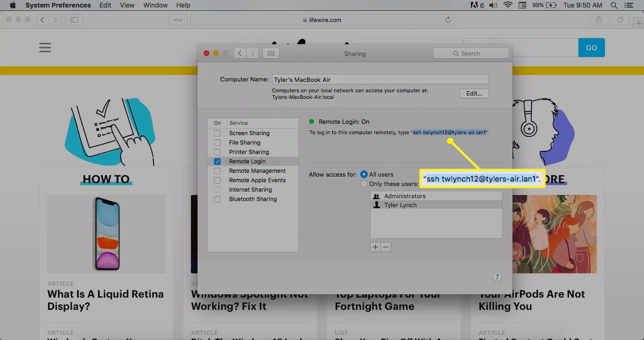Image resolution: width=644 pixels, height=340 pixels.
Task: Click the ebay favorites button in Safari
Action: coord(178,20)
